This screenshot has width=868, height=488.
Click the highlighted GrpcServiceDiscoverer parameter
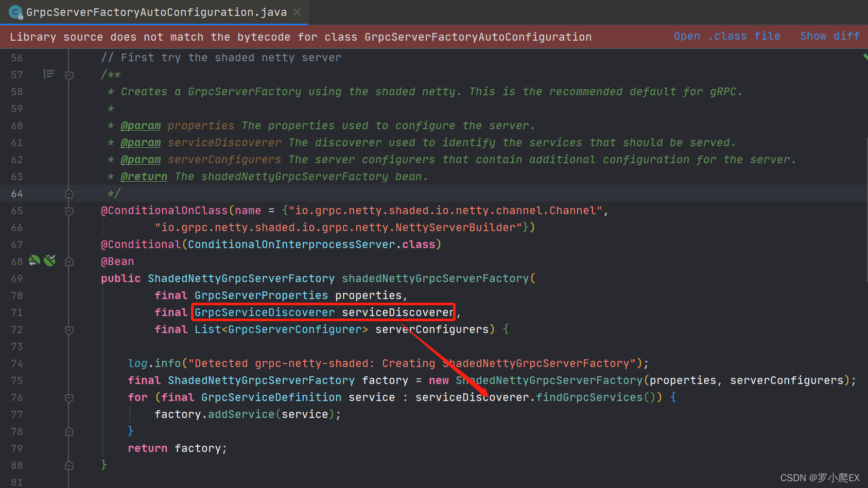[265, 312]
